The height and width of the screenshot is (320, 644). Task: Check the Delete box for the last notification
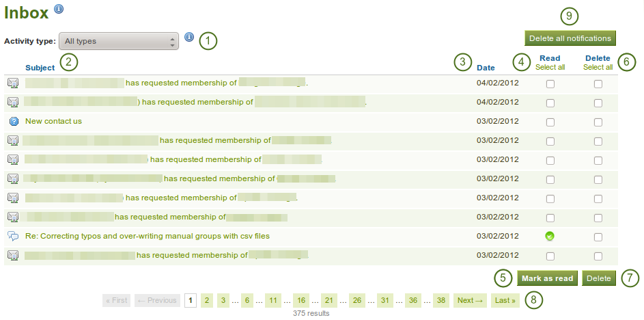point(598,256)
